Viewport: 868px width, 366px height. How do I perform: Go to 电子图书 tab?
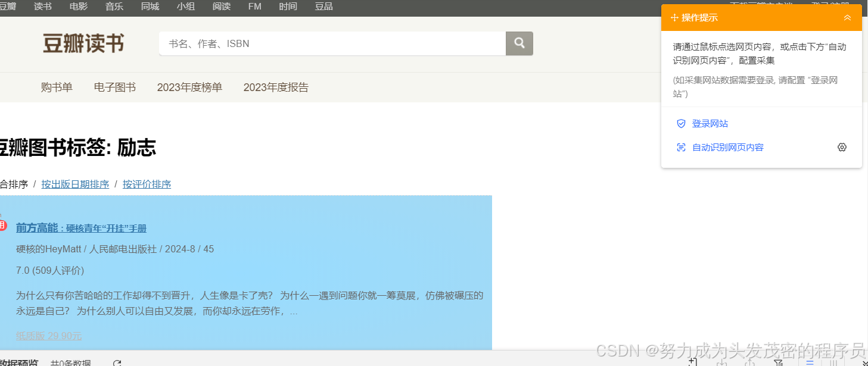coord(115,87)
